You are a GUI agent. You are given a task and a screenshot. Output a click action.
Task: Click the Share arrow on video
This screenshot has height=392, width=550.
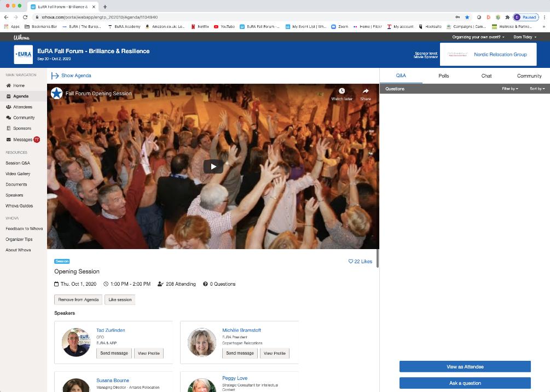(x=366, y=91)
